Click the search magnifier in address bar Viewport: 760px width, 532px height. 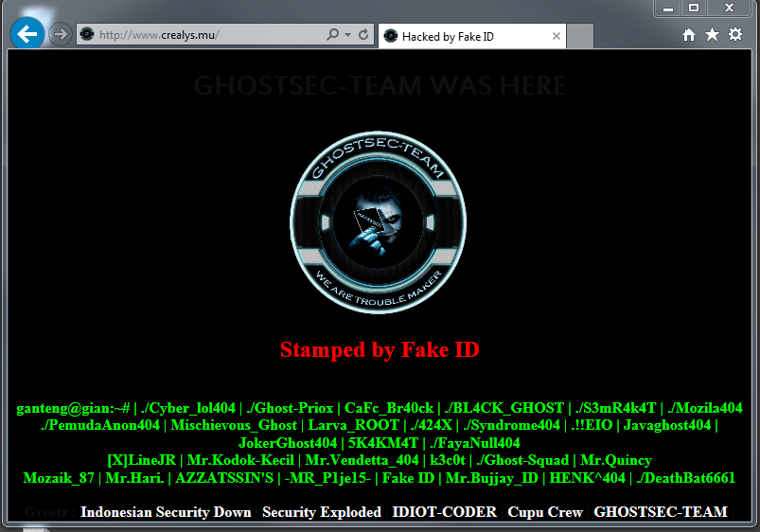click(x=332, y=34)
